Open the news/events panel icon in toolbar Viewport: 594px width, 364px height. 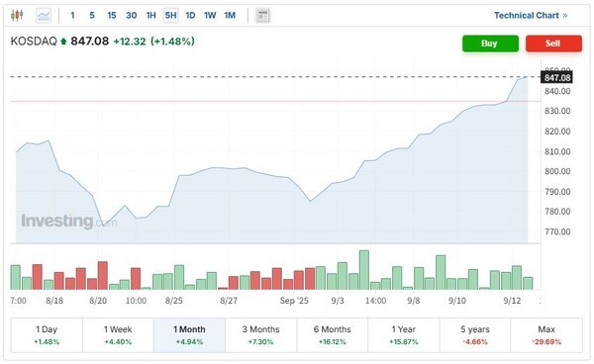262,16
